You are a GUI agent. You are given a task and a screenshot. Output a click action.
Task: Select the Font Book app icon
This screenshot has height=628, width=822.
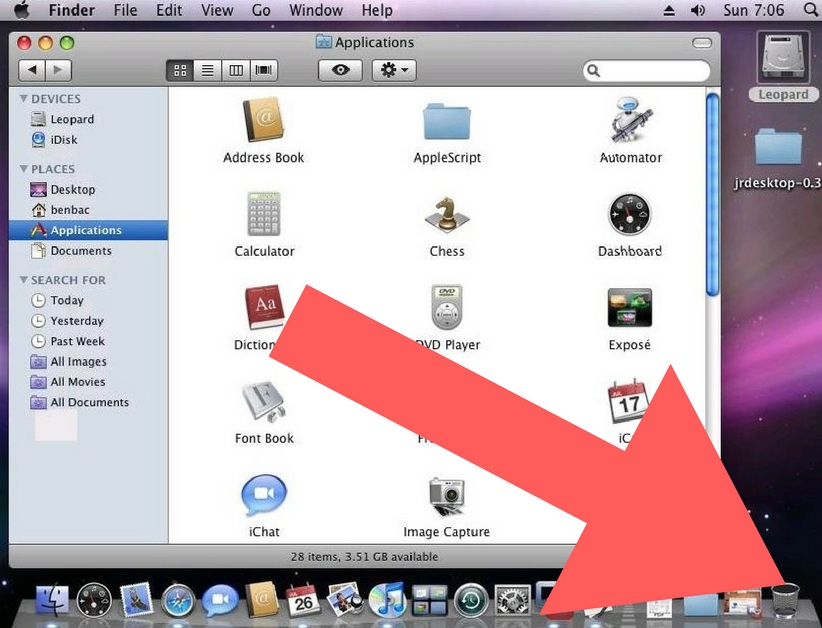pyautogui.click(x=264, y=402)
